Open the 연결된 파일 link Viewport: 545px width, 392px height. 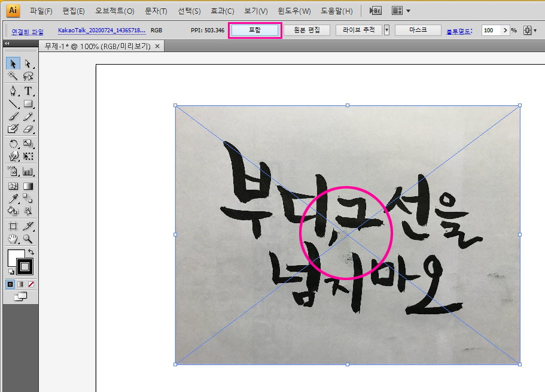(28, 32)
